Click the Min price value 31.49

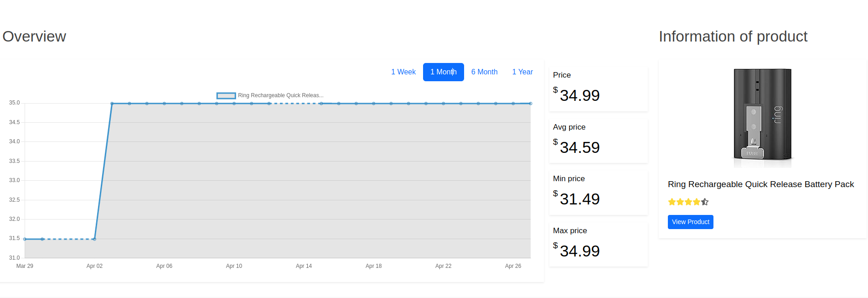click(579, 199)
